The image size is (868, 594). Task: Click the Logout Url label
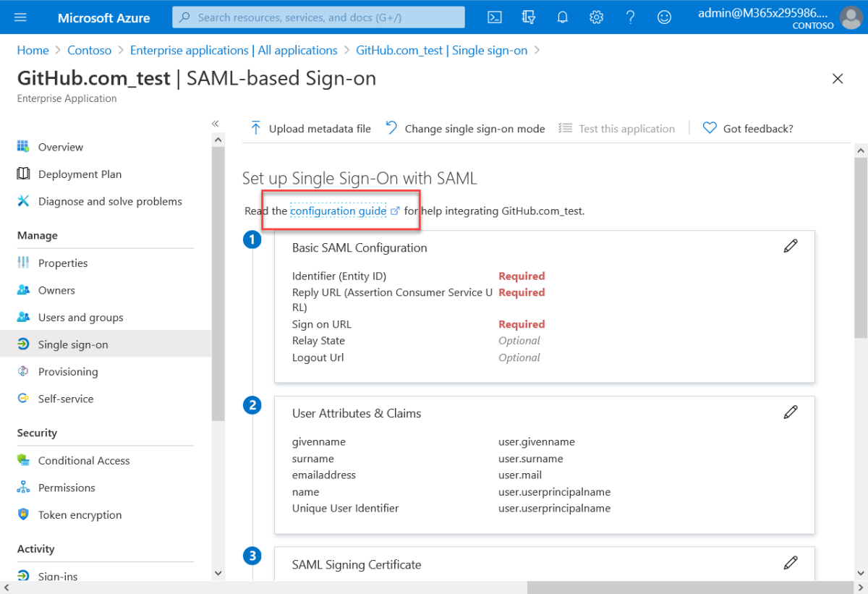318,357
